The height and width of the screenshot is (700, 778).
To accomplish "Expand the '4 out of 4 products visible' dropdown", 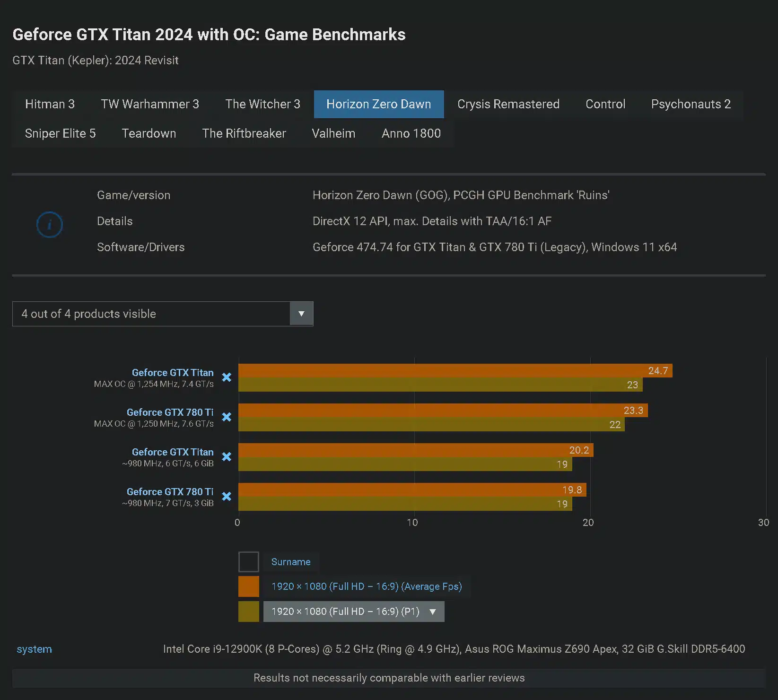I will [x=163, y=314].
